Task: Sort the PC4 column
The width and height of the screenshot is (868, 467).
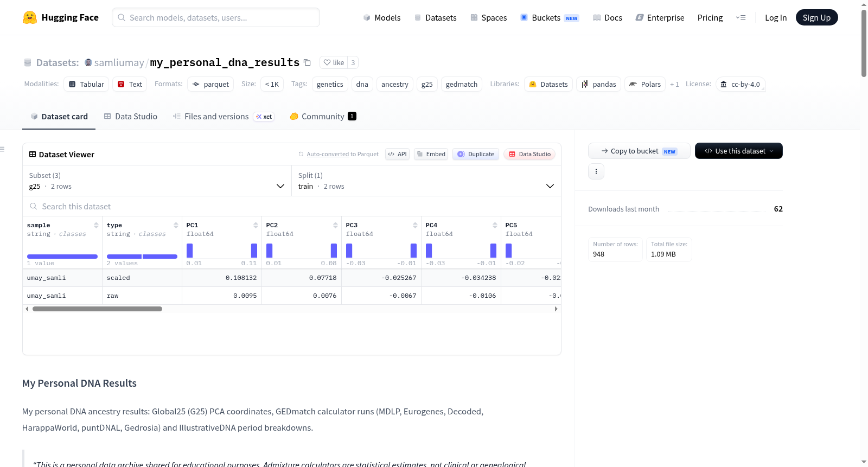Action: point(495,225)
